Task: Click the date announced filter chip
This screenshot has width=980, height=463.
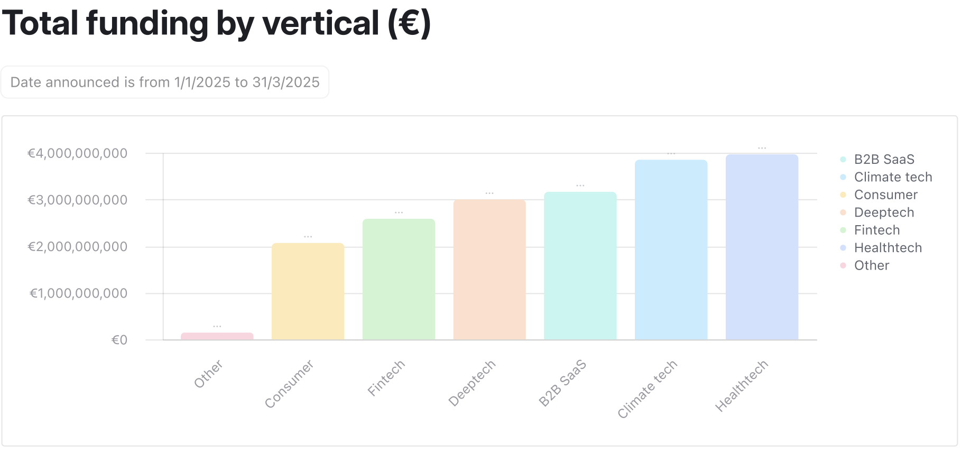Action: tap(165, 82)
